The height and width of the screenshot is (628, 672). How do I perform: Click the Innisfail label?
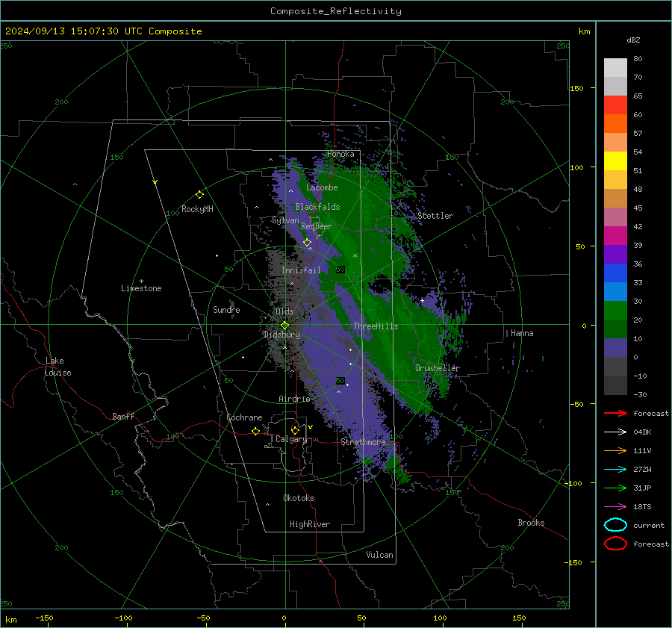301,270
